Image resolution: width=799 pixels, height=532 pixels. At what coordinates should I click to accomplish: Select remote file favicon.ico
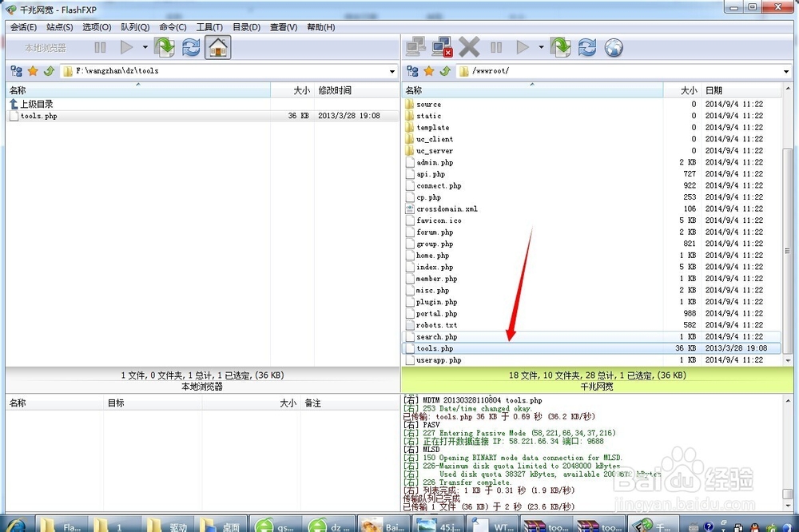coord(591,220)
